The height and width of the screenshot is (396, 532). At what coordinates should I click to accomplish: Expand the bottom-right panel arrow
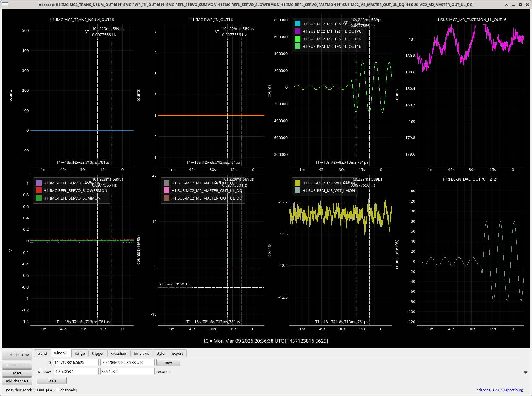525,373
